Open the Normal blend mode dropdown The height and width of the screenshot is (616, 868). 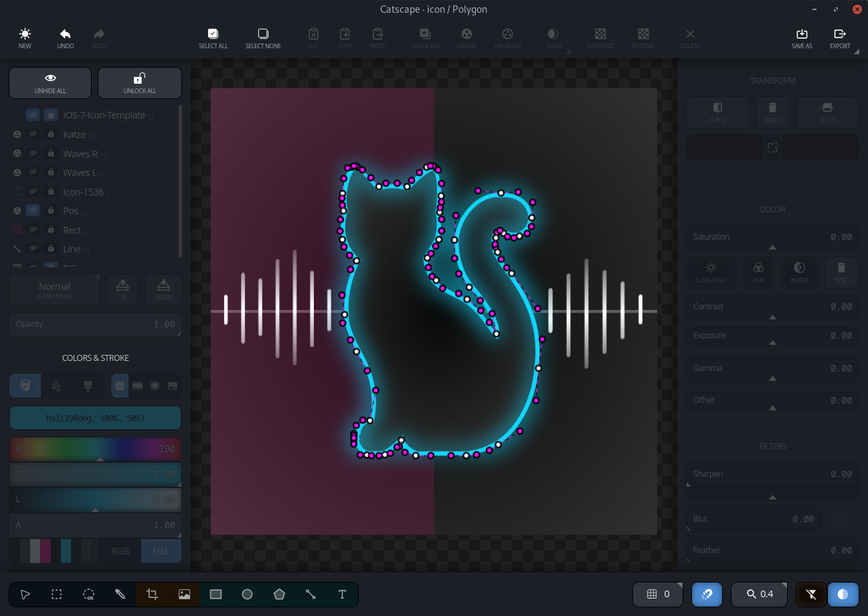[x=55, y=289]
